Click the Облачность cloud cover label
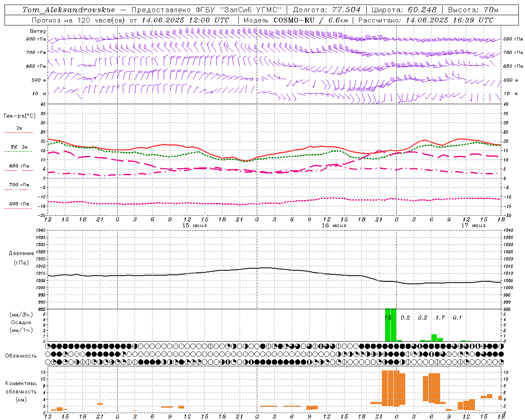The width and height of the screenshot is (525, 420). click(x=21, y=356)
